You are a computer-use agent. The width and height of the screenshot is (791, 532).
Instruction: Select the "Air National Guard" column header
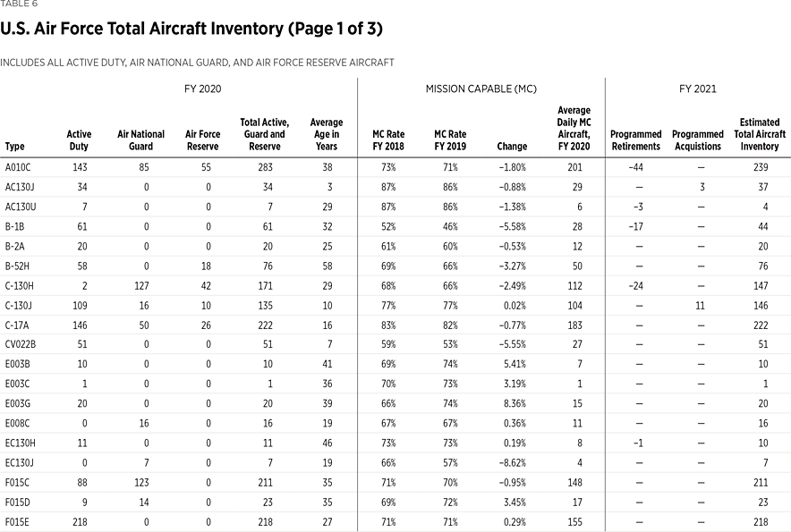pyautogui.click(x=141, y=140)
